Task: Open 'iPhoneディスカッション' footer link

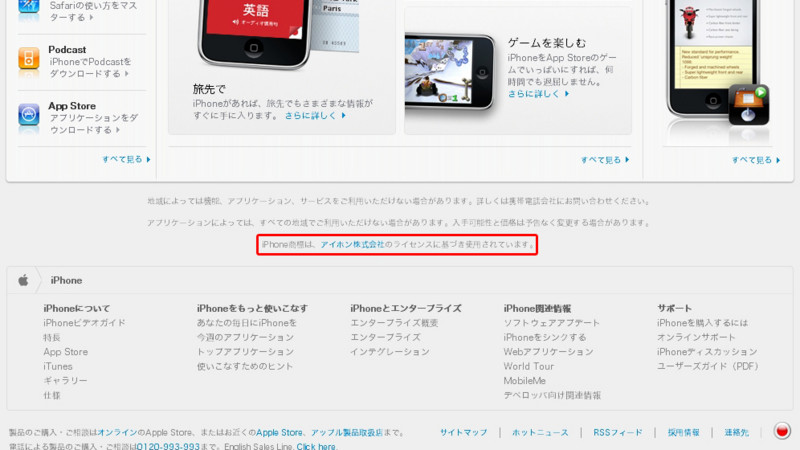Action: click(x=707, y=352)
